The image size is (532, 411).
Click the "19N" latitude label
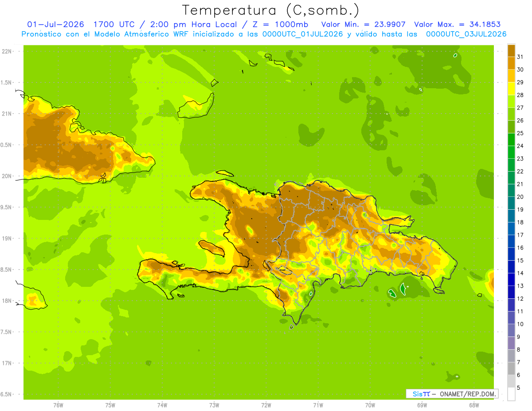click(7, 239)
